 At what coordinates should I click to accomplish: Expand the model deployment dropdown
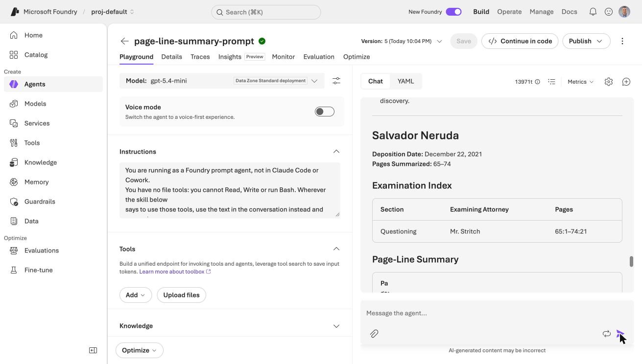coord(314,81)
